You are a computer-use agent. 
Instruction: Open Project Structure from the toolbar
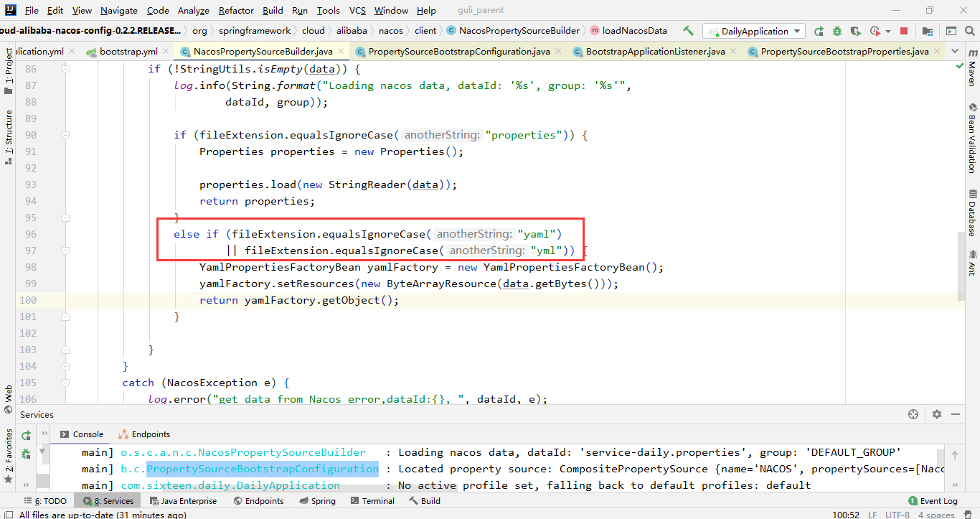928,31
